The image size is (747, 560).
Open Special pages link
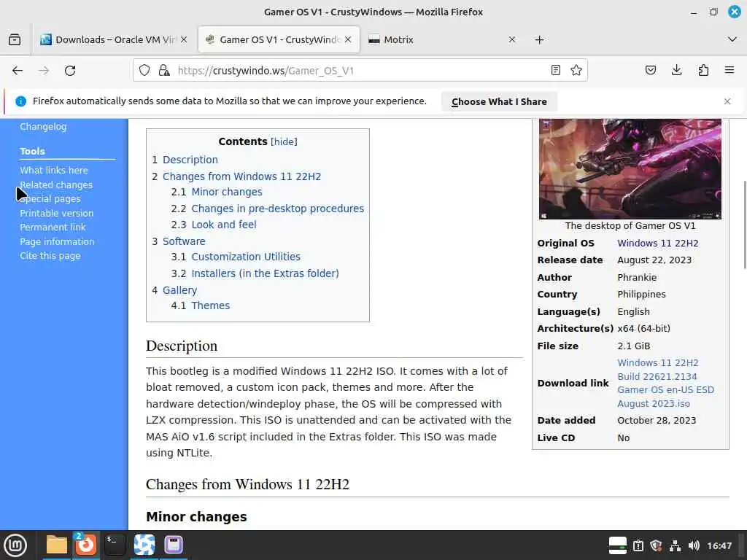[x=50, y=199]
